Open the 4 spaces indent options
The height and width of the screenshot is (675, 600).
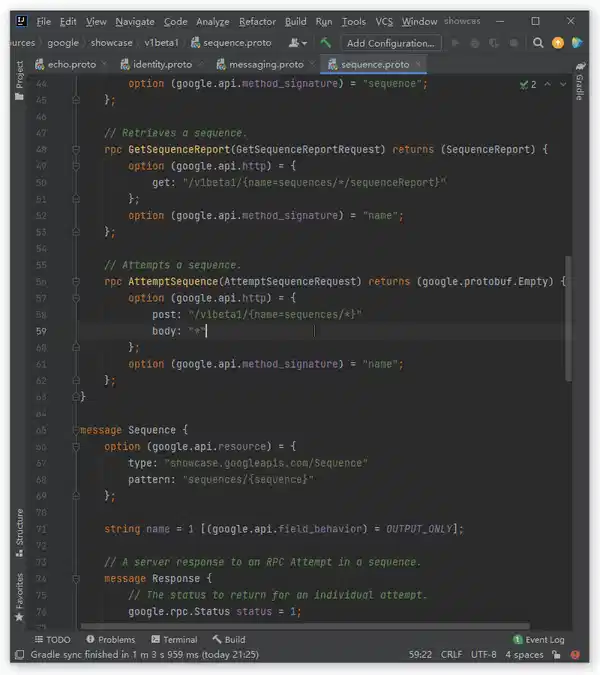coord(525,655)
